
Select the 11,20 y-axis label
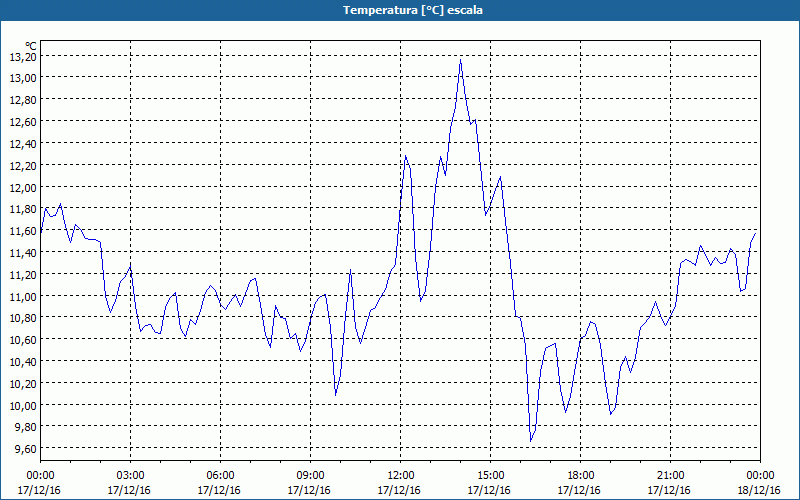pyautogui.click(x=23, y=275)
